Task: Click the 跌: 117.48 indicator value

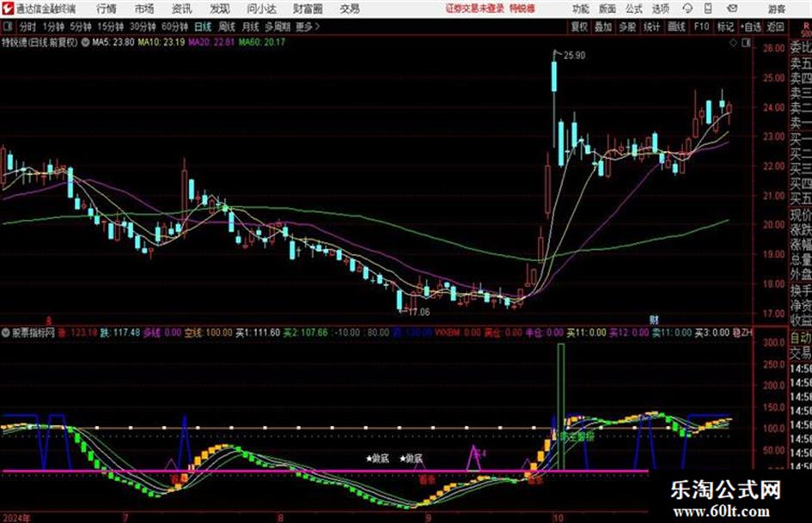Action: [120, 332]
